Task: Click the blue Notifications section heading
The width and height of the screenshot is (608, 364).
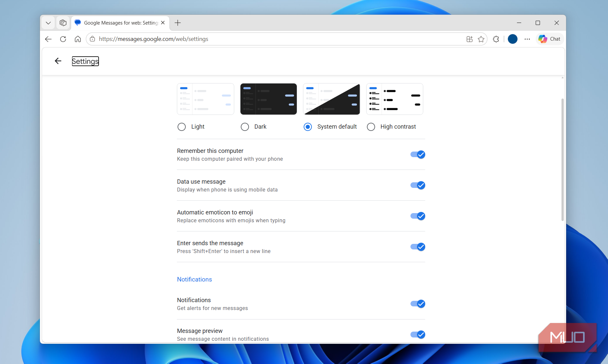Action: click(195, 279)
